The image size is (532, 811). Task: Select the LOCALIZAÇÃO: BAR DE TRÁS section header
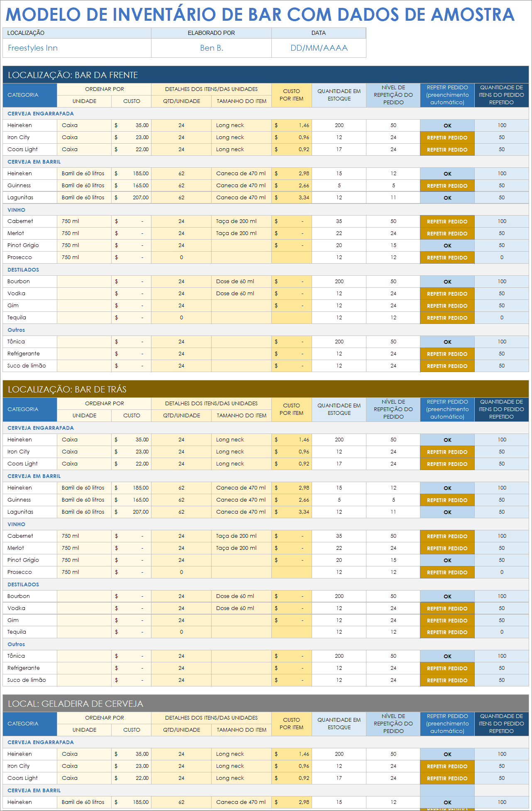pos(266,389)
